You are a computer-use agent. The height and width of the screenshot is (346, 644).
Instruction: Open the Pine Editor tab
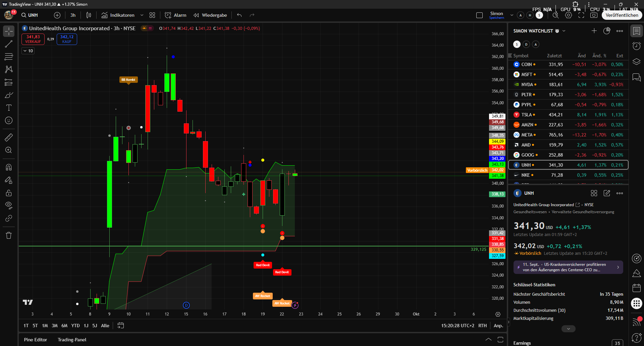[36, 340]
